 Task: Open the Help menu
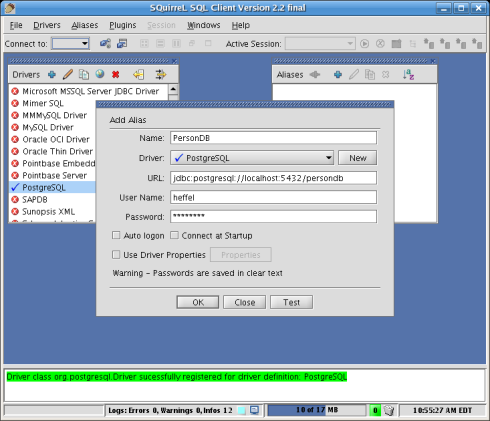click(x=241, y=25)
